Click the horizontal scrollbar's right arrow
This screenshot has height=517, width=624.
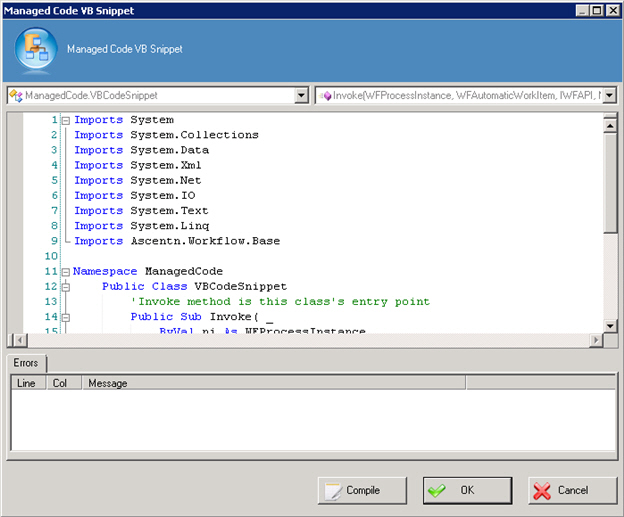[x=596, y=340]
